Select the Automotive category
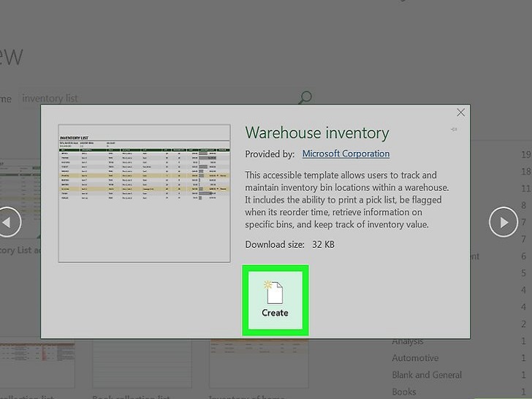The image size is (532, 399). pyautogui.click(x=415, y=358)
